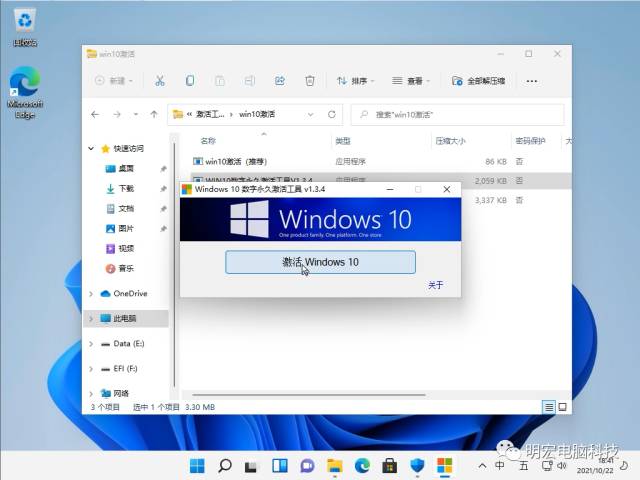Select 视频 in the navigation pane
The width and height of the screenshot is (640, 480).
coord(126,248)
